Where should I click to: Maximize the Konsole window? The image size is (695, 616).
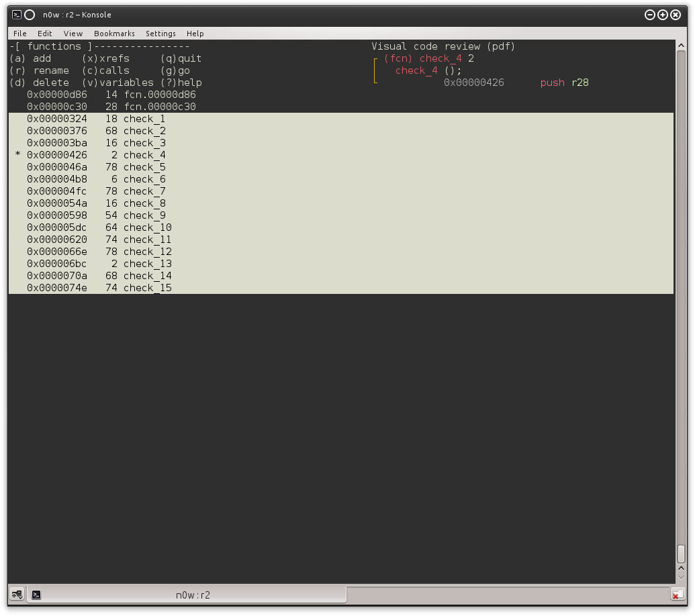662,15
